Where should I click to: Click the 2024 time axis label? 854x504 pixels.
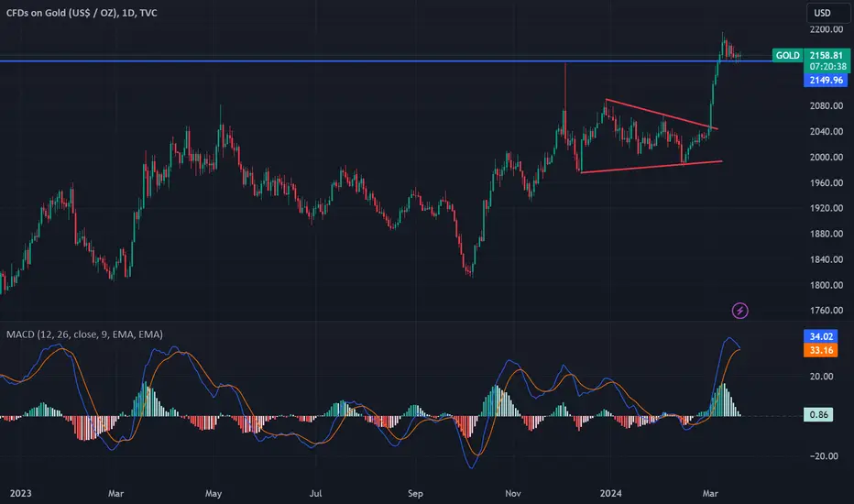[x=610, y=493]
